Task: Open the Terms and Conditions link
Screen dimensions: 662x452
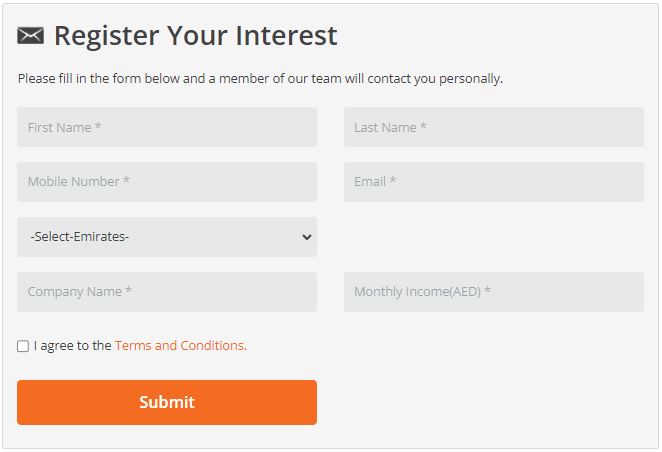Action: (x=180, y=346)
